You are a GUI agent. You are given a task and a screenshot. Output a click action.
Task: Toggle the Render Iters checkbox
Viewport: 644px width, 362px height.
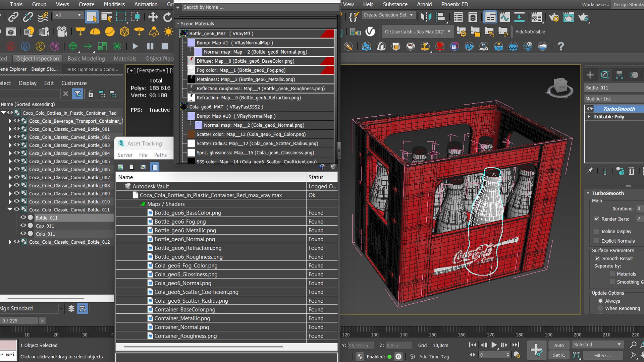click(597, 219)
